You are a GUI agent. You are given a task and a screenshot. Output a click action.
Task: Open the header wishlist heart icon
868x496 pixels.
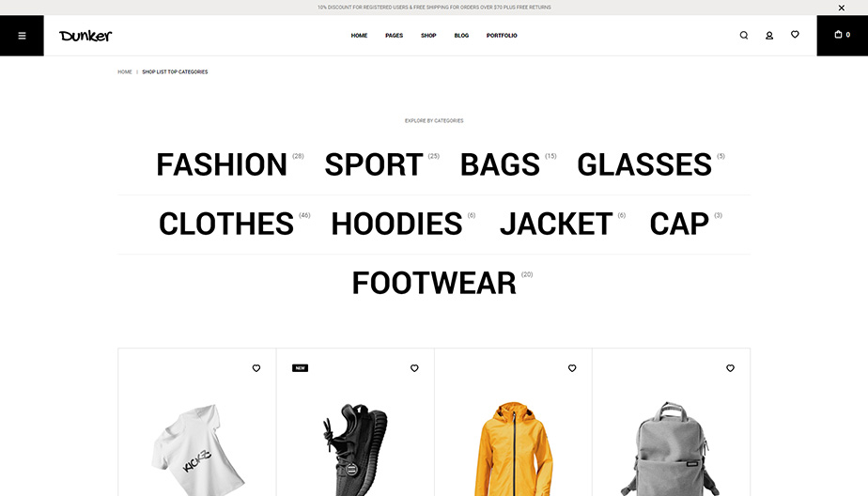[x=795, y=35]
